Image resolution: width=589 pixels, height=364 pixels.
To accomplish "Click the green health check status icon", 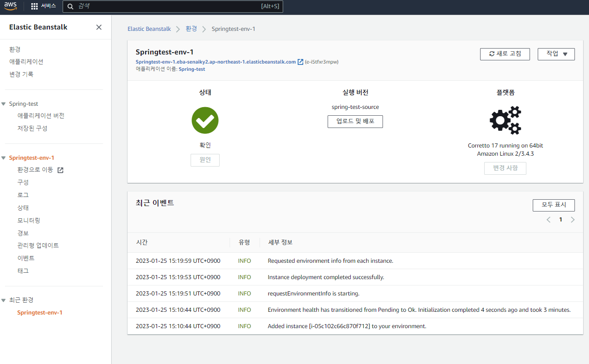I will click(205, 120).
